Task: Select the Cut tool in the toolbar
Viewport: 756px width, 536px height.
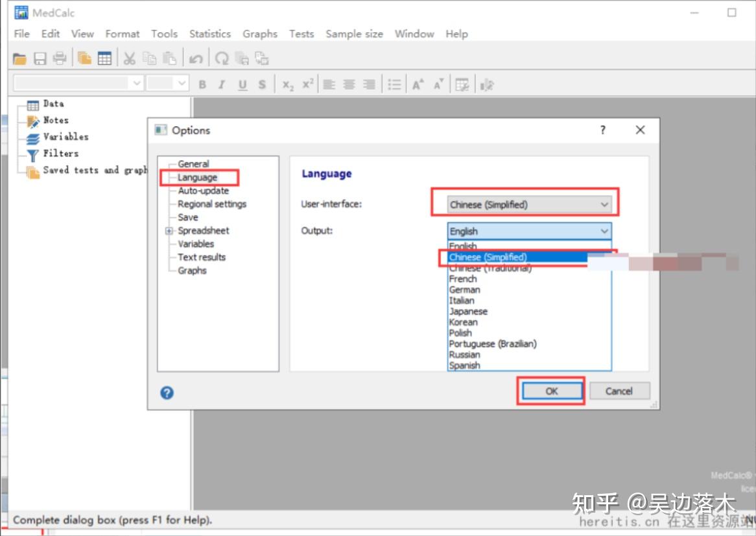Action: coord(129,58)
